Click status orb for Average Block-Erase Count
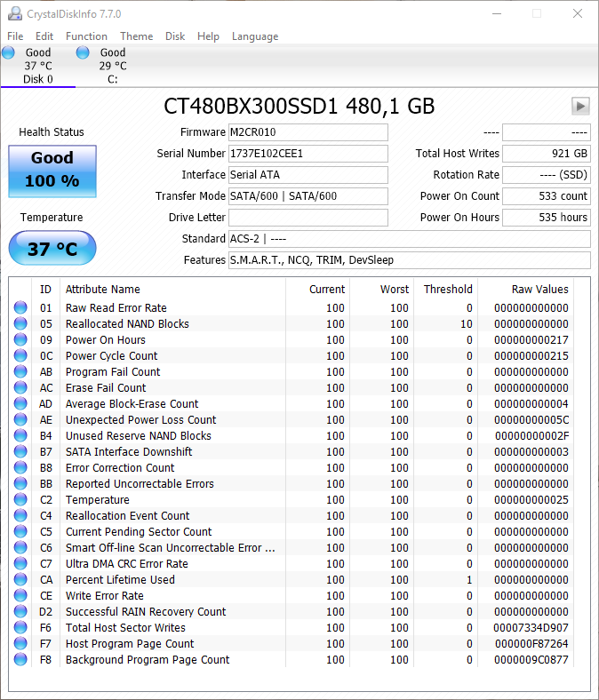The width and height of the screenshot is (599, 700). (20, 403)
